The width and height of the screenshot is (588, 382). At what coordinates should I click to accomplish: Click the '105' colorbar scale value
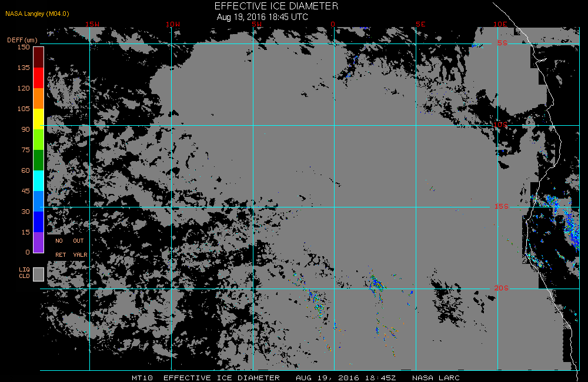pyautogui.click(x=24, y=109)
